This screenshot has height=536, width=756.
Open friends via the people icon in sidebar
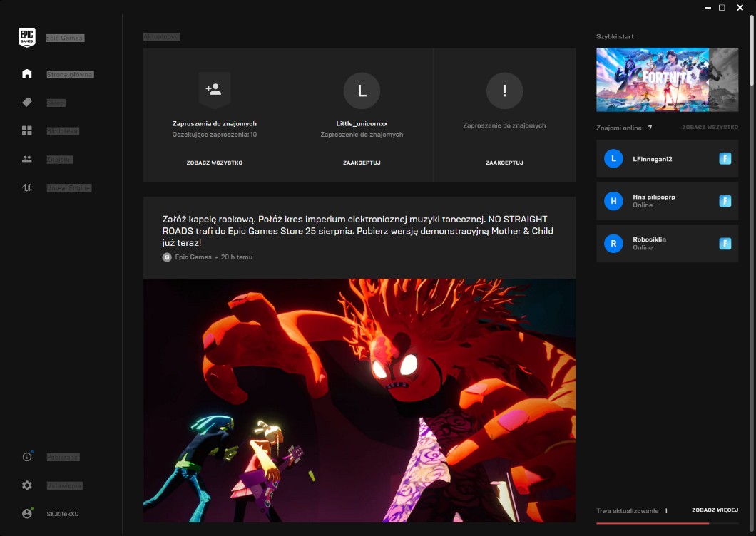click(27, 159)
